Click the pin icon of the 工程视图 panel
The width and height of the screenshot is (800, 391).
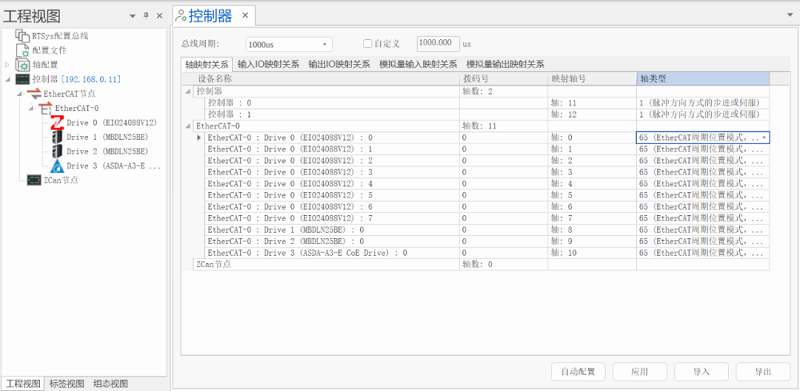click(x=146, y=16)
